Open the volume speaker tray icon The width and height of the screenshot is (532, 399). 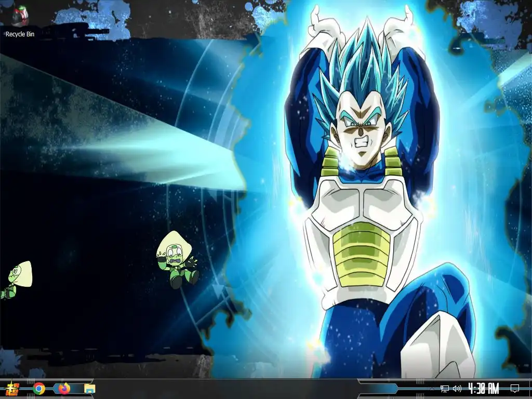pos(457,389)
